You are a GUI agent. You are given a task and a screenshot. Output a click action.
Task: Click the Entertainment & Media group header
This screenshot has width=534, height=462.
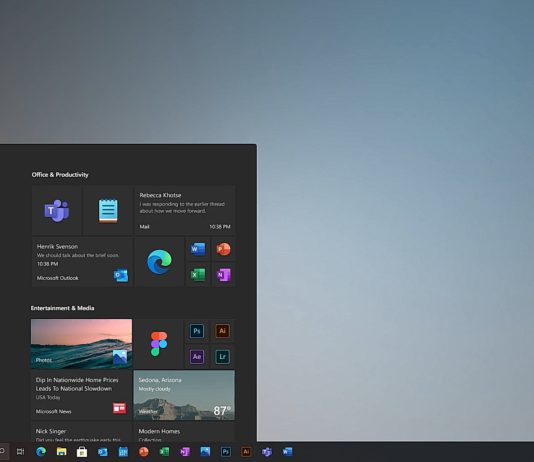click(62, 308)
